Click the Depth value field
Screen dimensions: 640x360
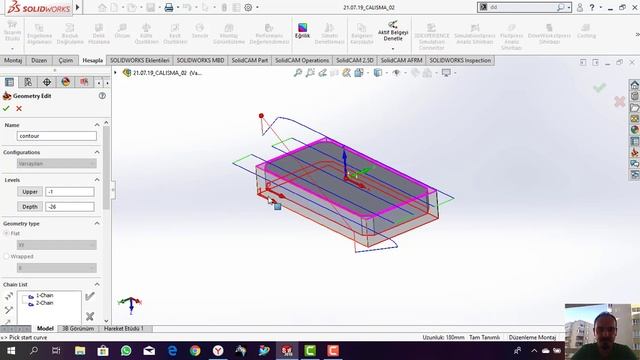point(70,207)
